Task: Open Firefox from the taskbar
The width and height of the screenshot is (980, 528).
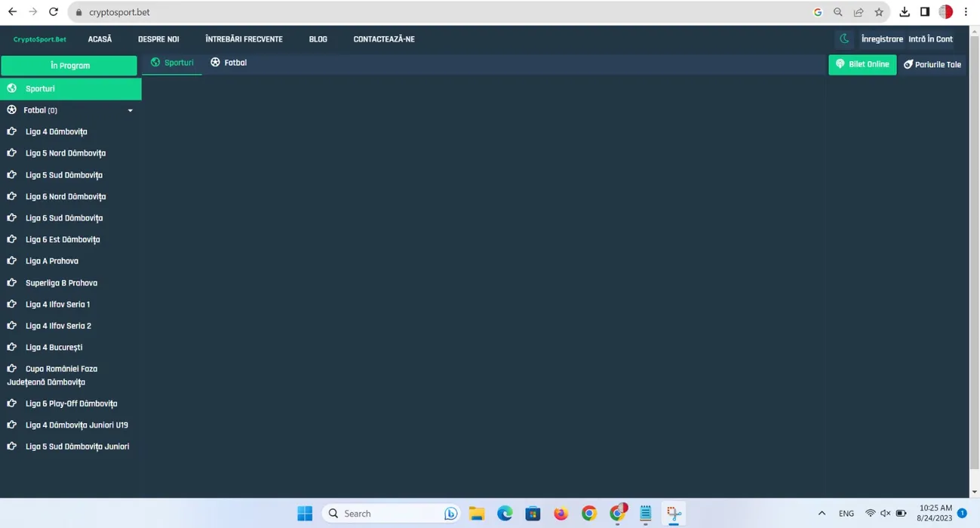Action: tap(561, 514)
